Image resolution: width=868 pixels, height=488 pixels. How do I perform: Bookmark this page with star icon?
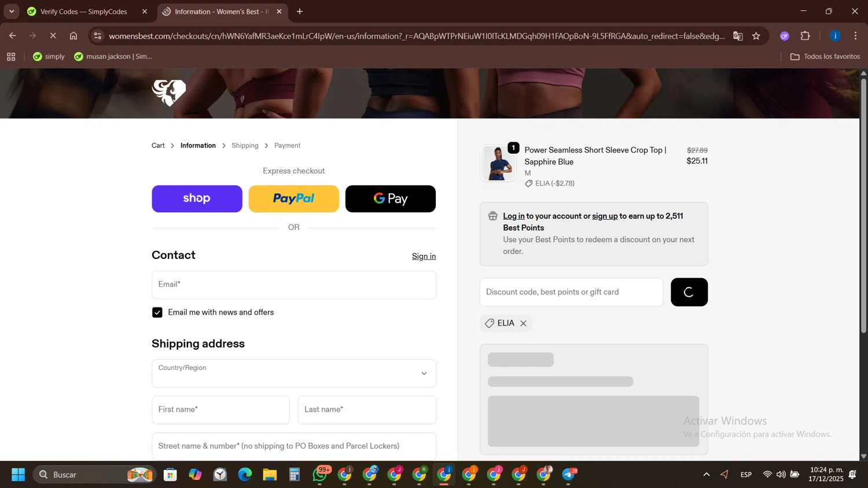[x=756, y=36]
